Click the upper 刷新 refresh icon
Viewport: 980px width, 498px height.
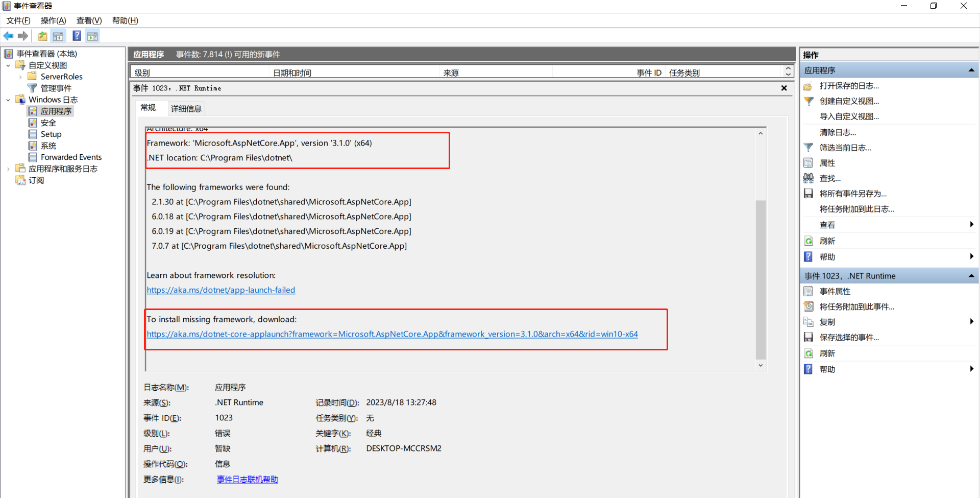(x=808, y=241)
